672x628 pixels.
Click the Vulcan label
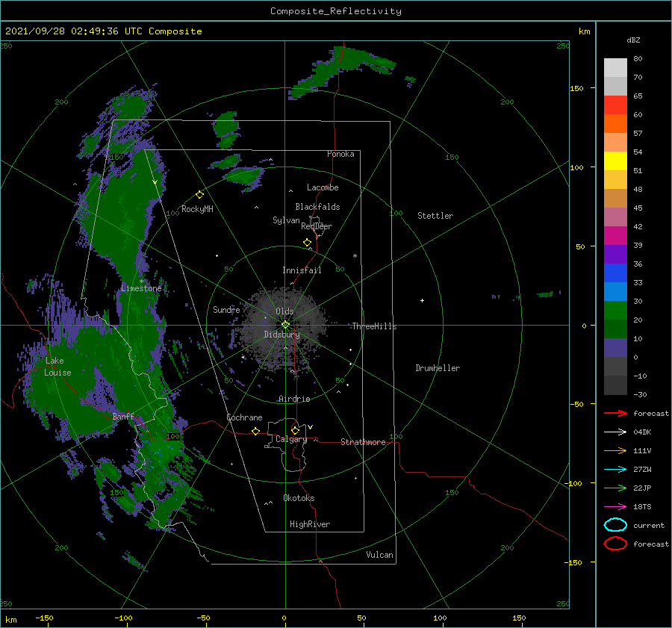[379, 555]
